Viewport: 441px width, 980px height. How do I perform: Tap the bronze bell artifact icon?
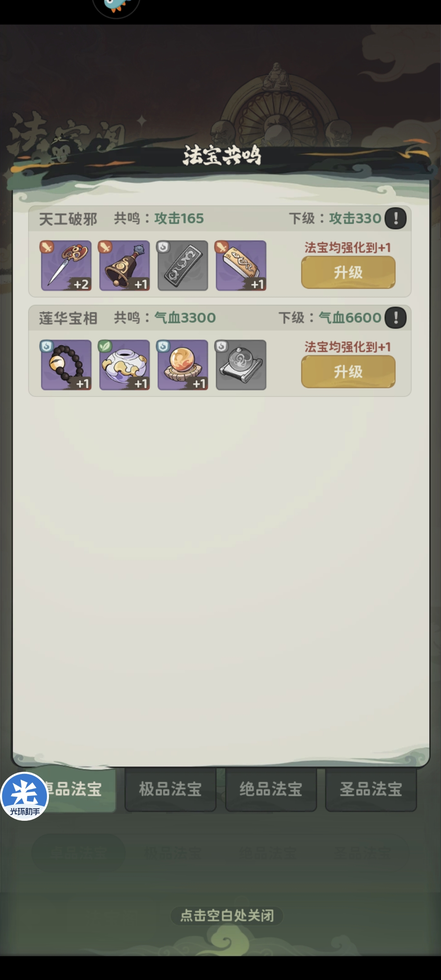125,265
